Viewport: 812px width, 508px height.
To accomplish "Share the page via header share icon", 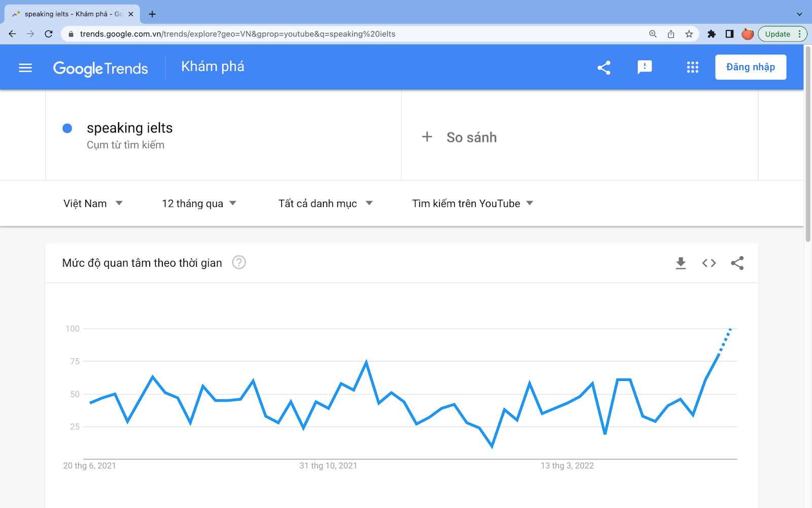I will (604, 68).
